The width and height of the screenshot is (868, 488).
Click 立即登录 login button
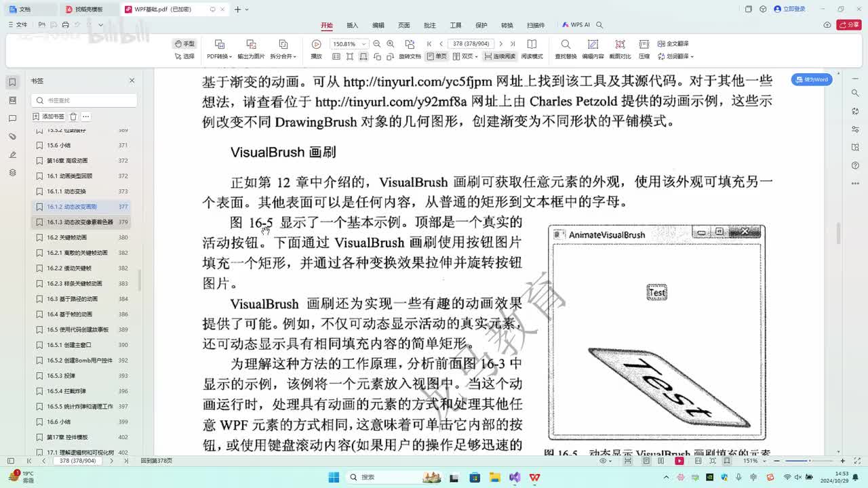790,9
